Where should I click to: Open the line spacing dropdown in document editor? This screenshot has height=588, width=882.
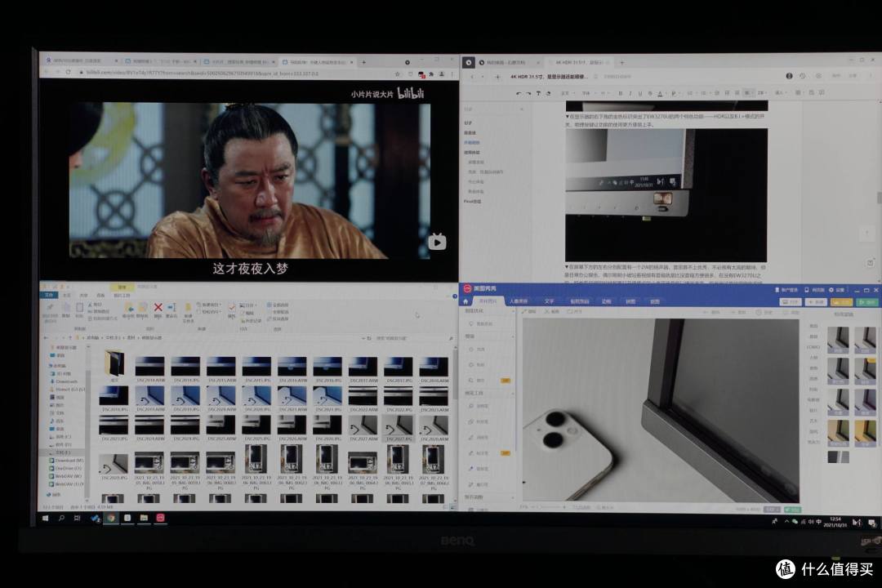pyautogui.click(x=761, y=93)
